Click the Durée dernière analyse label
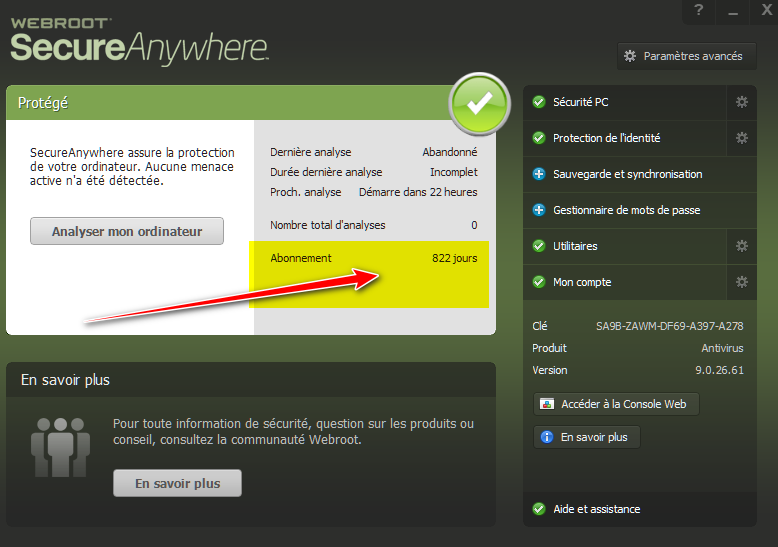 [326, 172]
